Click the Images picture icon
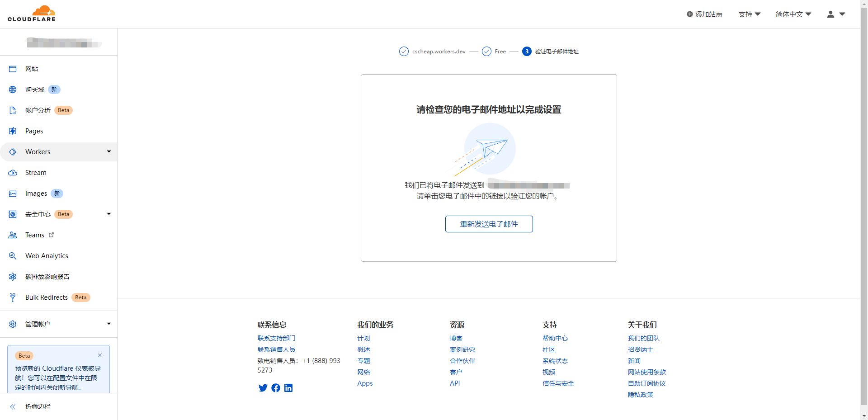Screen dimensions: 868x420 [x=13, y=193]
